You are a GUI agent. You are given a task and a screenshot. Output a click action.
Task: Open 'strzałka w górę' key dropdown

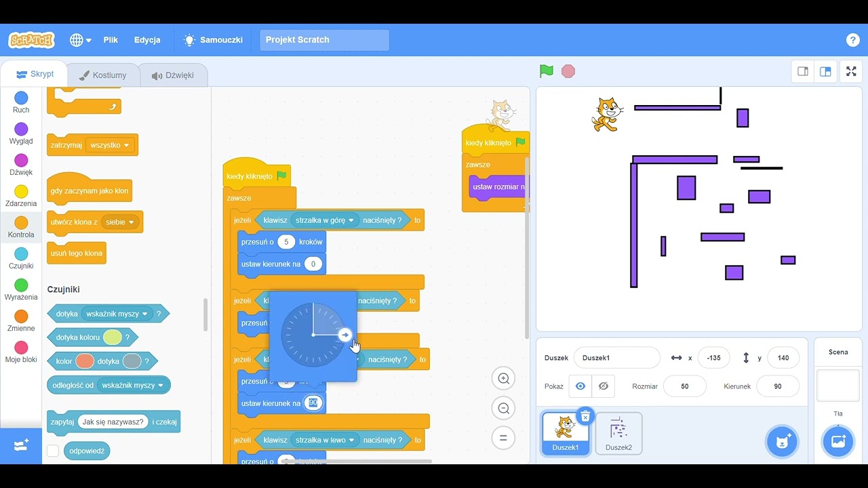click(x=325, y=220)
